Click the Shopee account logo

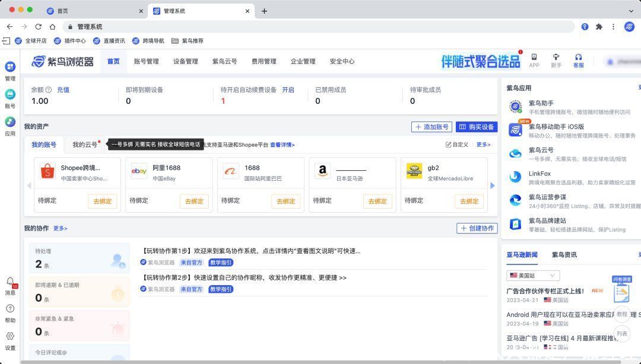[47, 171]
